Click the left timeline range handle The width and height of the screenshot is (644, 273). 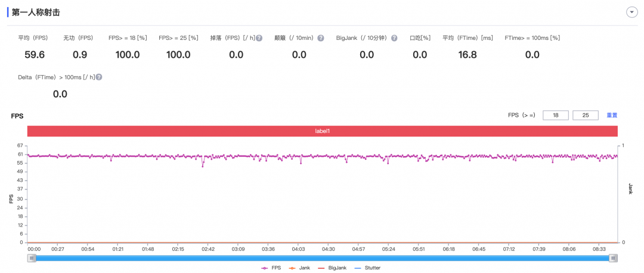[x=32, y=258]
